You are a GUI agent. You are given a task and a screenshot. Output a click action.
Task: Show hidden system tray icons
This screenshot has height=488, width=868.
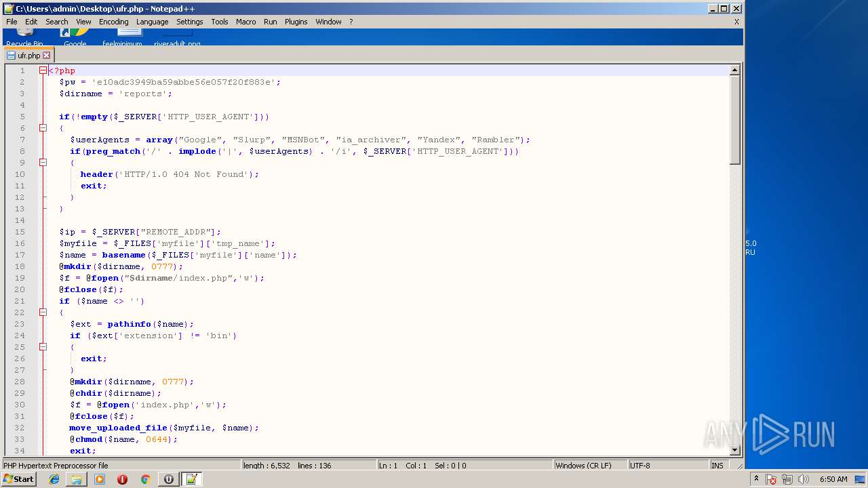tap(757, 479)
